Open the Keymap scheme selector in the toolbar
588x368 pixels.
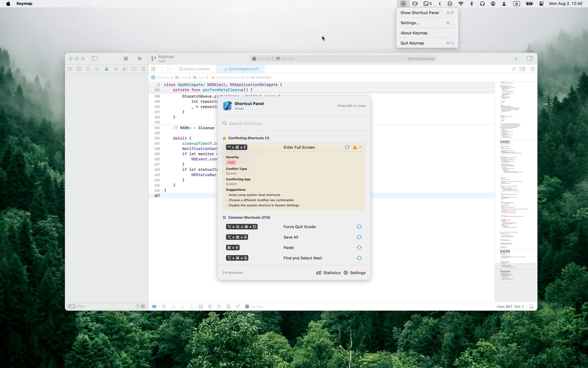[261, 59]
